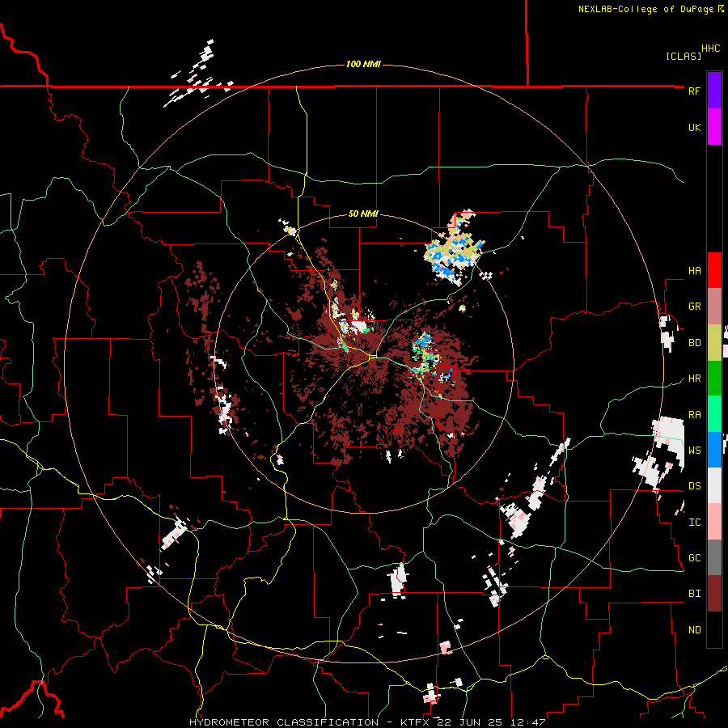Click the BI brown legend swatch
Viewport: 728px width, 728px height.
pos(714,594)
